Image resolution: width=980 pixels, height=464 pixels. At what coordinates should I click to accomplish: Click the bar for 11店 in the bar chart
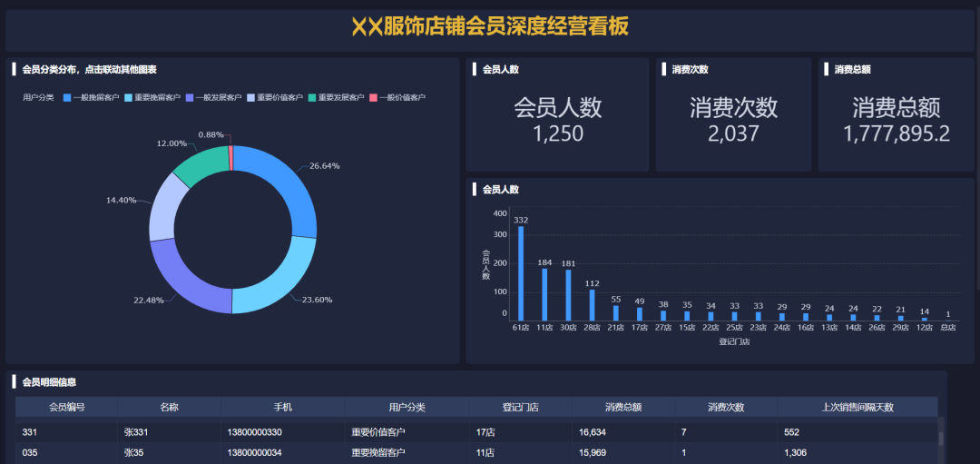tap(544, 294)
